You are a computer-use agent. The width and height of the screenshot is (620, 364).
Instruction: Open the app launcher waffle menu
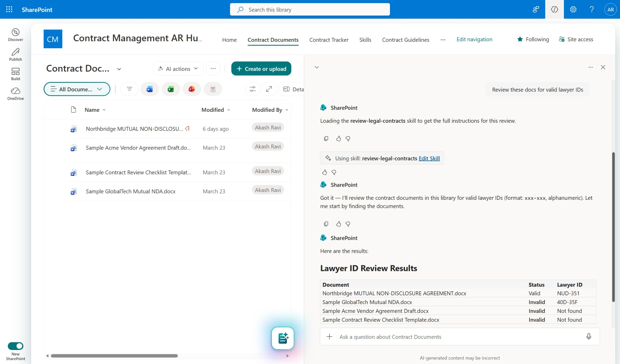click(9, 9)
